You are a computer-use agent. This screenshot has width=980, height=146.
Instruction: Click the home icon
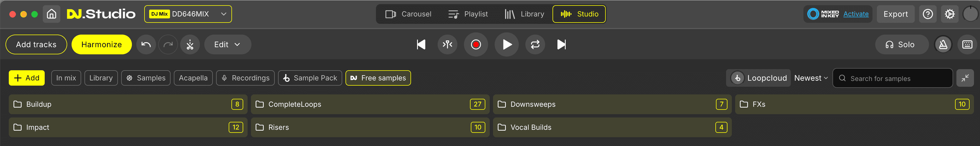point(51,14)
